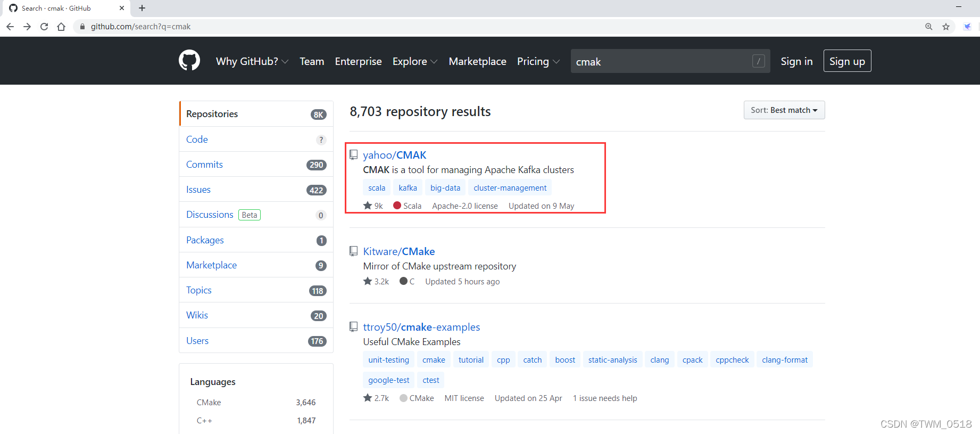Expand the Why GitHub? menu
The image size is (980, 434).
pyautogui.click(x=252, y=61)
